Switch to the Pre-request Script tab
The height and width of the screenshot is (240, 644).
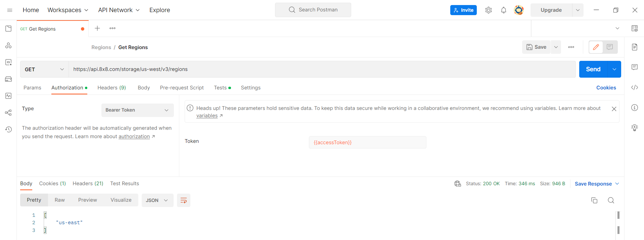coord(182,88)
